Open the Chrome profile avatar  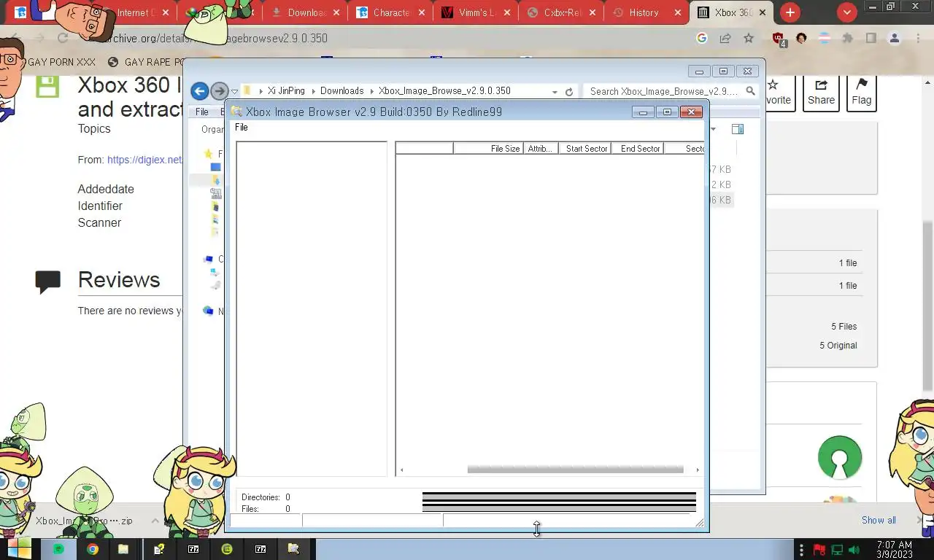(895, 38)
